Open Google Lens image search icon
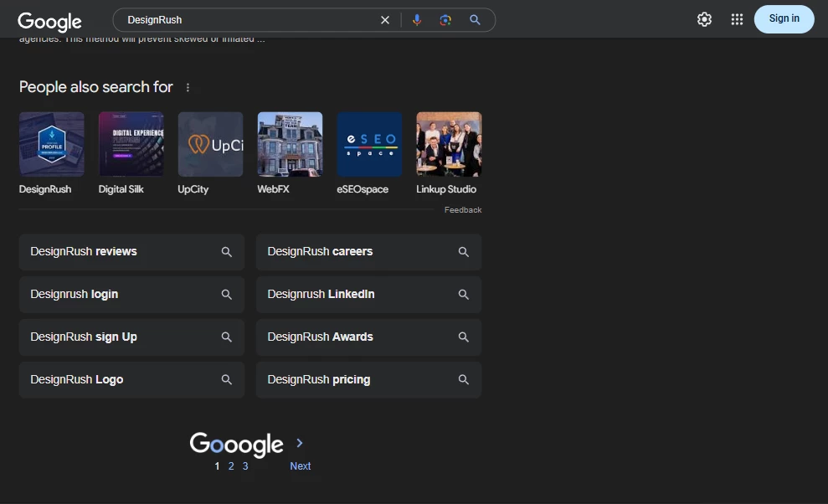Screen dimensions: 828x504 click(445, 20)
